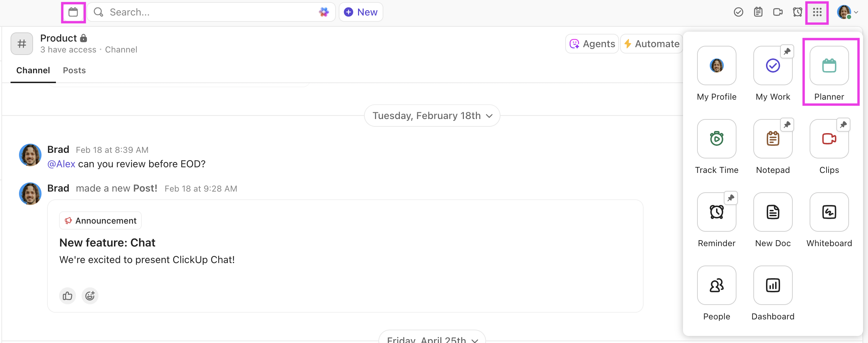Unpin My Work from the apps grid
Image resolution: width=868 pixels, height=343 pixels.
point(787,51)
